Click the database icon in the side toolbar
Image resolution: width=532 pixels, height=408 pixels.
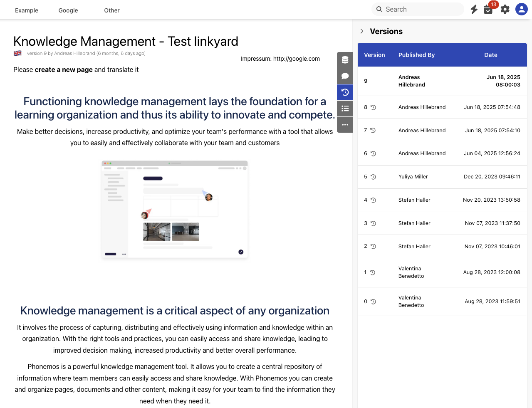345,60
